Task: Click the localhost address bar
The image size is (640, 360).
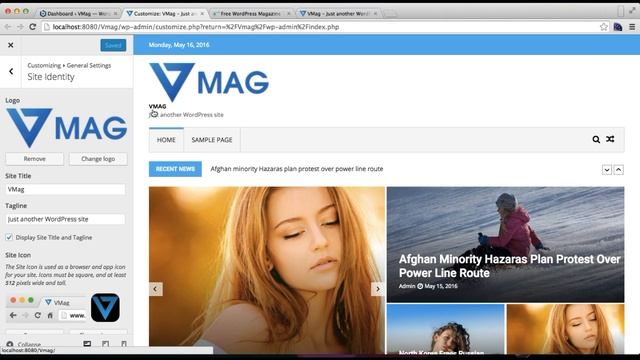Action: click(318, 27)
